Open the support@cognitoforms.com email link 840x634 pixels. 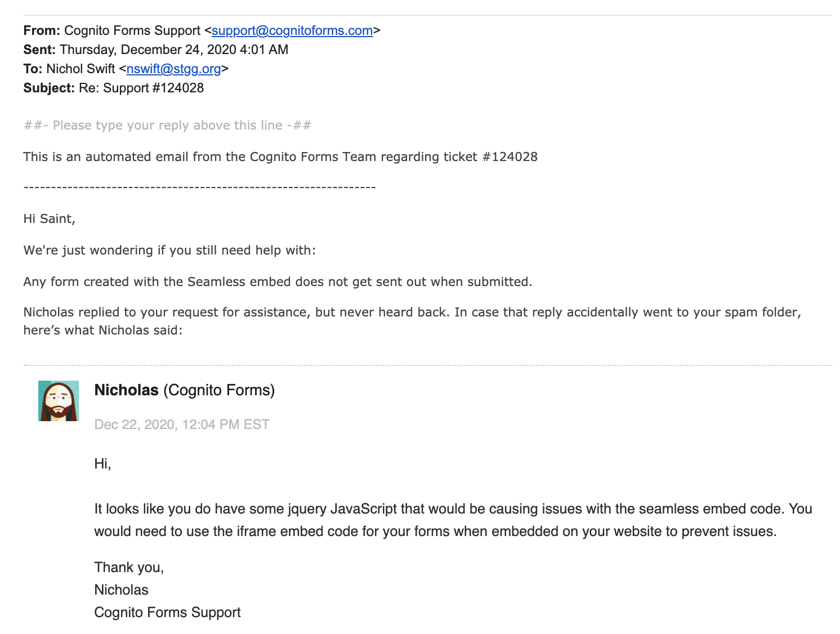(x=292, y=30)
